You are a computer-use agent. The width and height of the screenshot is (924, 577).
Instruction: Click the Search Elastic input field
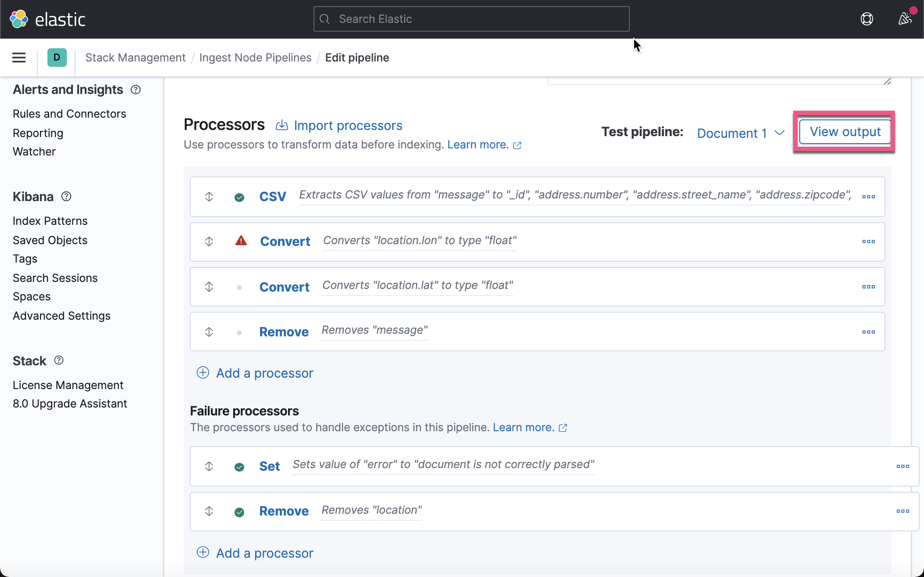point(471,19)
